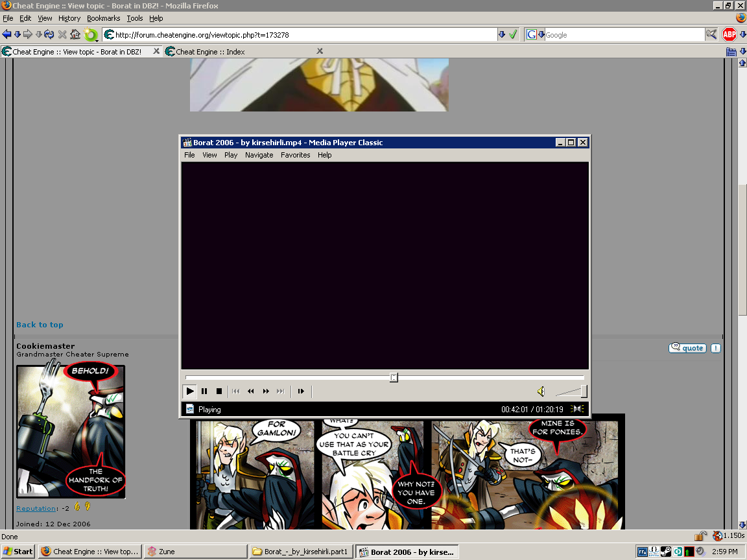The width and height of the screenshot is (747, 560).
Task: Close the Cheat Engine :: Index tab
Action: [x=320, y=51]
